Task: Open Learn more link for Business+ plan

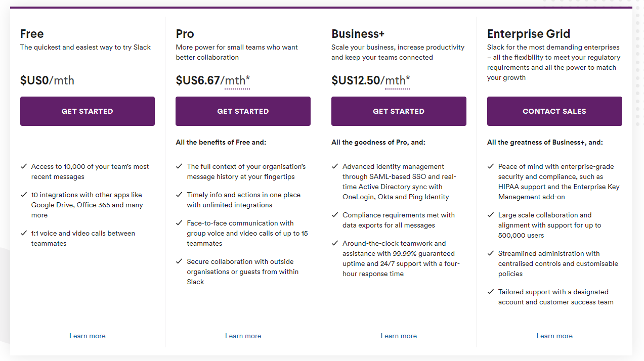Action: [x=399, y=336]
